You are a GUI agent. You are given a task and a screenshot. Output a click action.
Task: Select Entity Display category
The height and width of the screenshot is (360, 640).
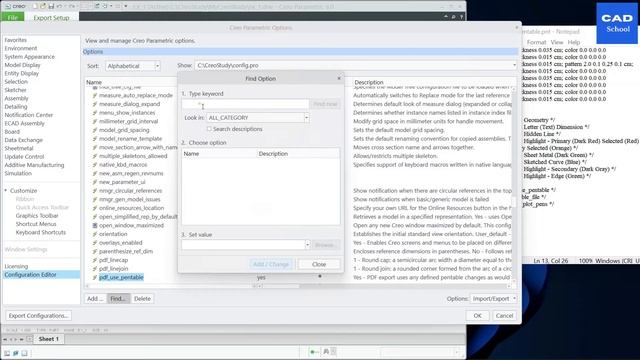click(22, 73)
